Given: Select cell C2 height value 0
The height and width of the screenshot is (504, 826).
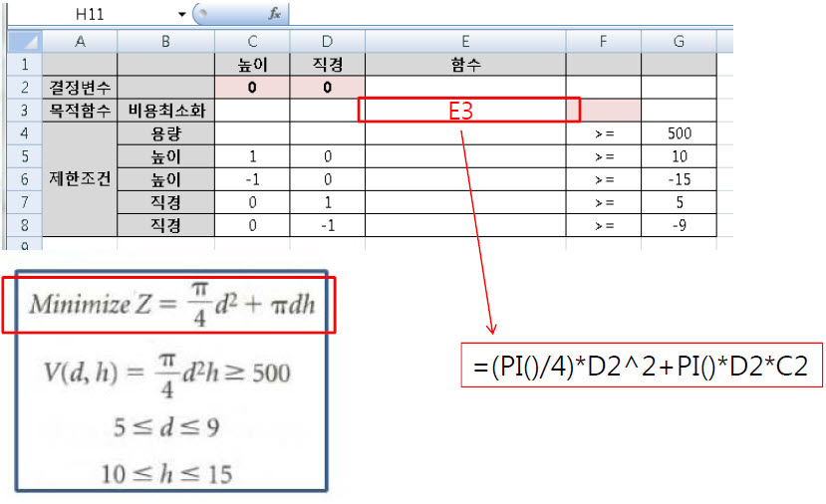Looking at the screenshot, I should click(252, 87).
